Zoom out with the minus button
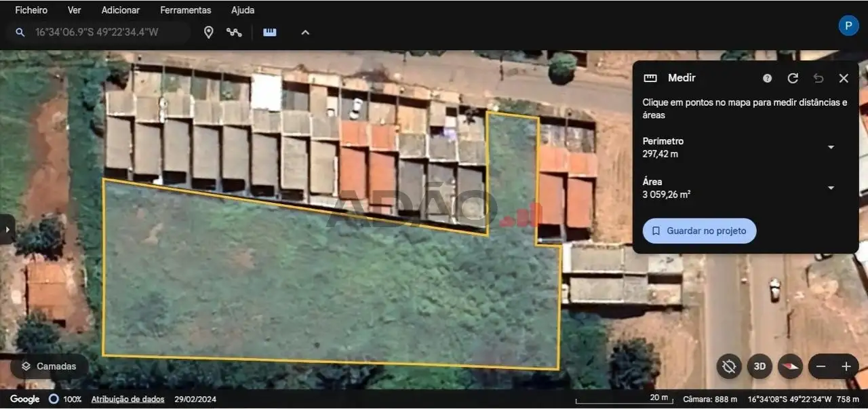Image resolution: width=868 pixels, height=409 pixels. point(821,366)
